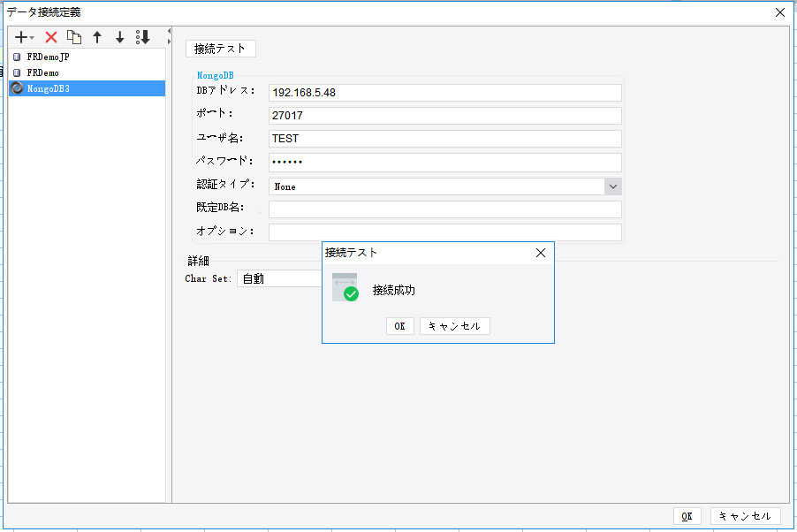The width and height of the screenshot is (797, 532).
Task: Open 認証タイプ dropdown showing None
Action: [x=444, y=186]
